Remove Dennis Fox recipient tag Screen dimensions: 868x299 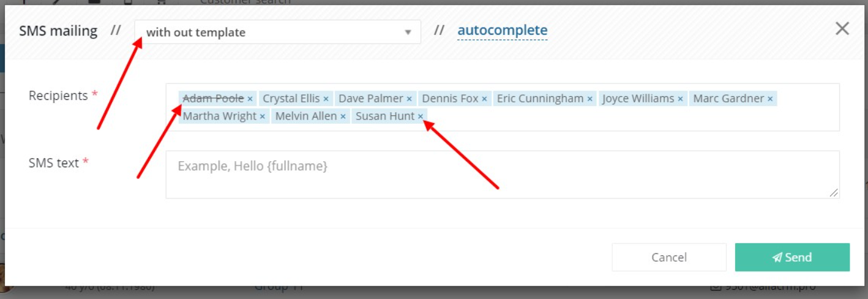point(484,99)
